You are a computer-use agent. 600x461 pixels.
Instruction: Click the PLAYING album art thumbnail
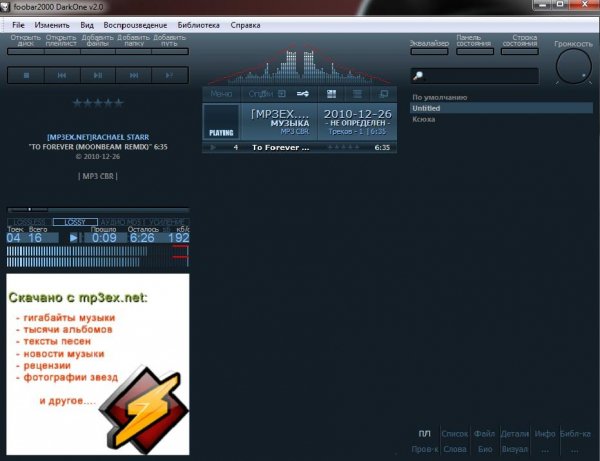(221, 121)
